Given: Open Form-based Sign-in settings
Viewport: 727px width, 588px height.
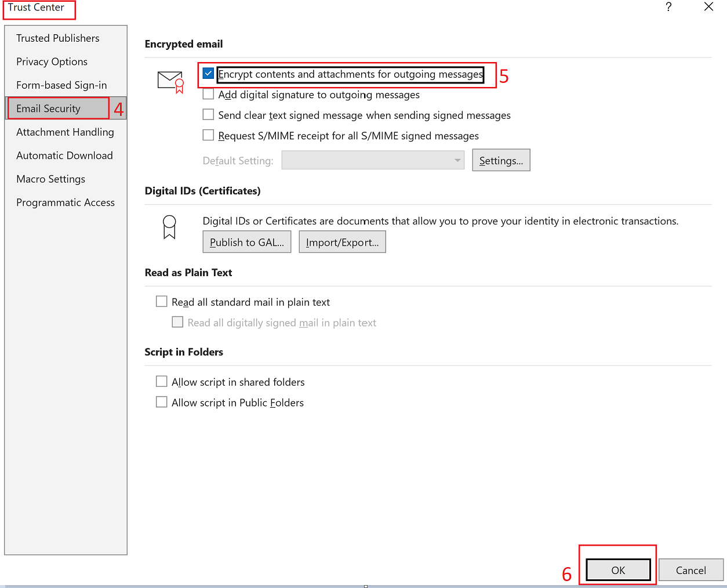Looking at the screenshot, I should coord(61,85).
